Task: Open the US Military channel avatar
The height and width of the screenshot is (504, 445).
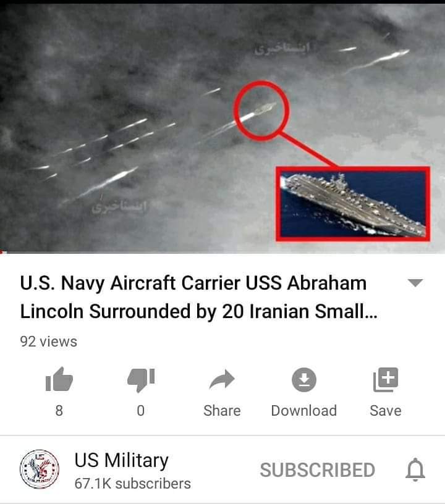Action: coord(40,469)
